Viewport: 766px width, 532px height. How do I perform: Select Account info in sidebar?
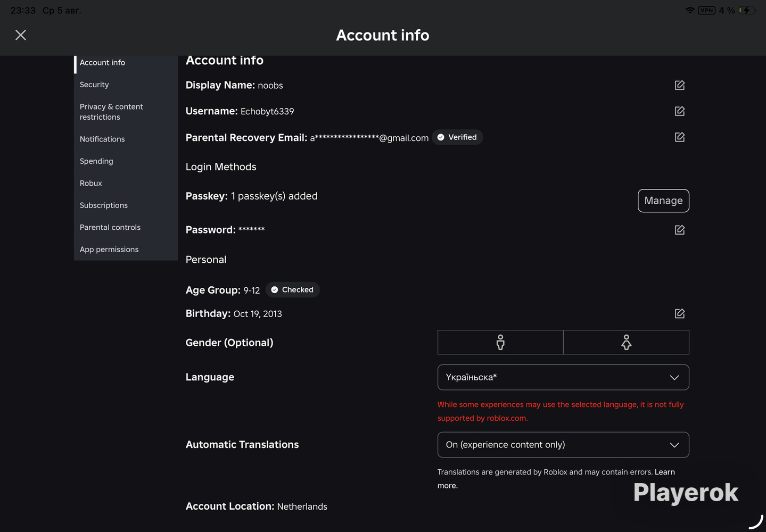[x=102, y=63]
